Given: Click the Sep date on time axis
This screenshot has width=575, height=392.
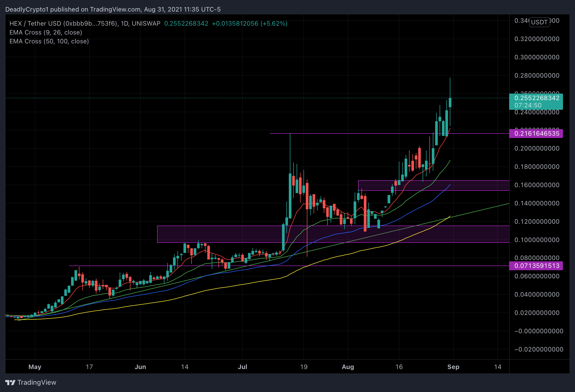Looking at the screenshot, I should point(453,367).
